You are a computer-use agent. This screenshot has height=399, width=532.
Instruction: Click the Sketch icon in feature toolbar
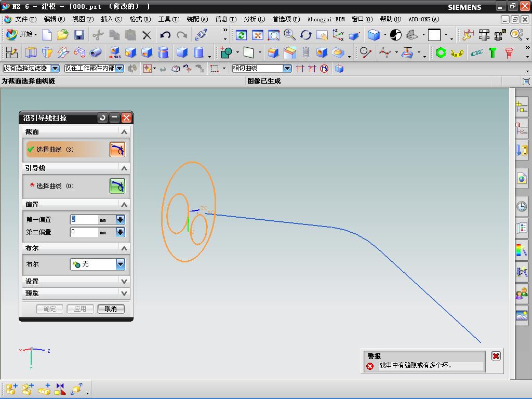click(x=12, y=52)
